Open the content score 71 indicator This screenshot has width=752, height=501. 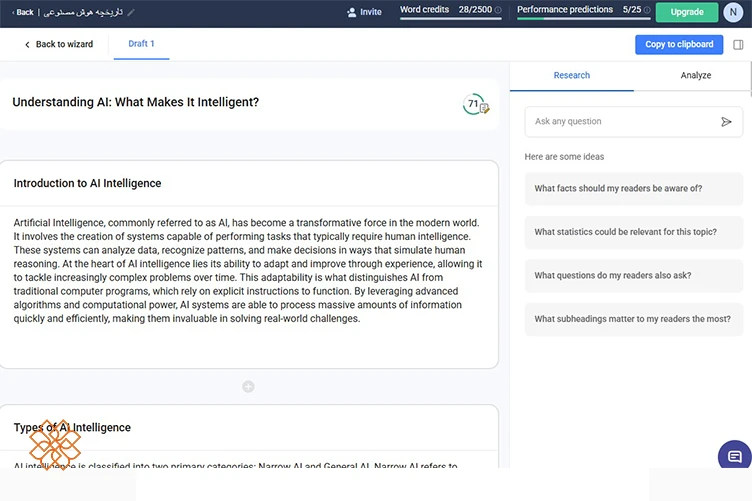(x=475, y=104)
